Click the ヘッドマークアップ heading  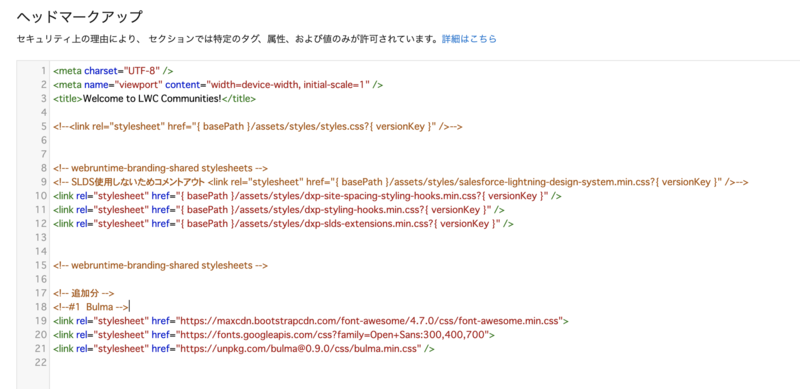coord(79,16)
